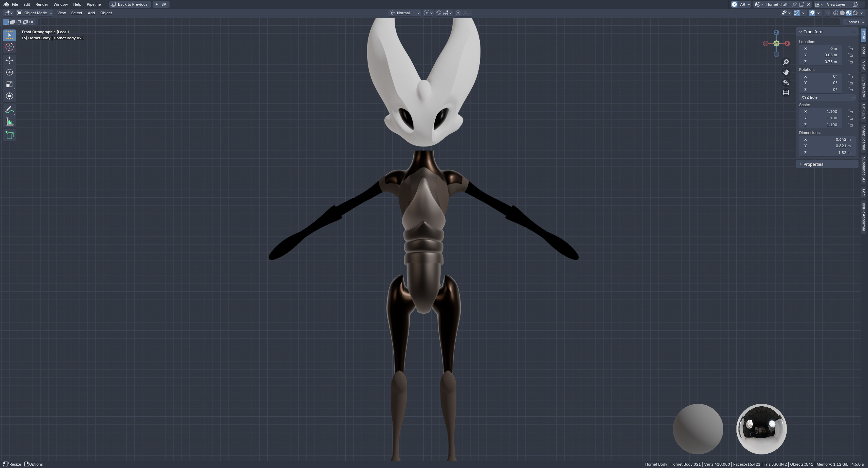The width and height of the screenshot is (868, 468).
Task: Select the Select Box tool
Action: (x=9, y=35)
